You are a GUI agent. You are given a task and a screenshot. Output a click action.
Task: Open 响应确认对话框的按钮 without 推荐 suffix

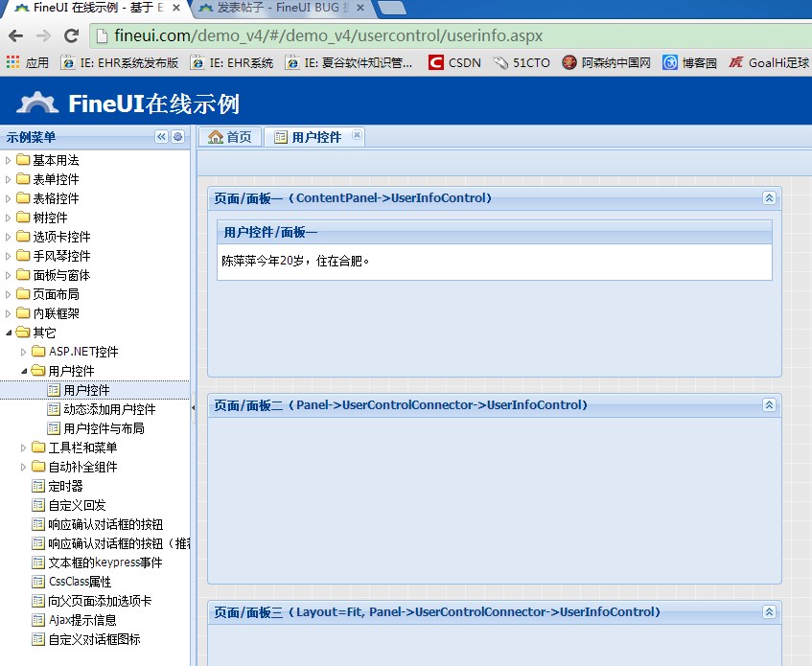105,524
